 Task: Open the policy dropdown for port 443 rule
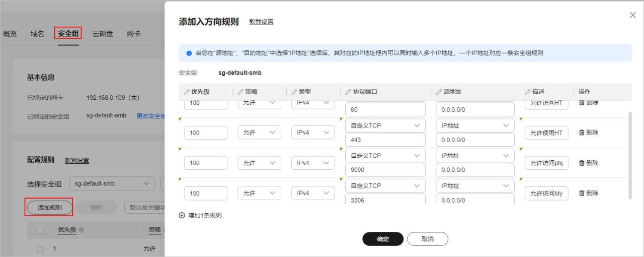click(259, 133)
